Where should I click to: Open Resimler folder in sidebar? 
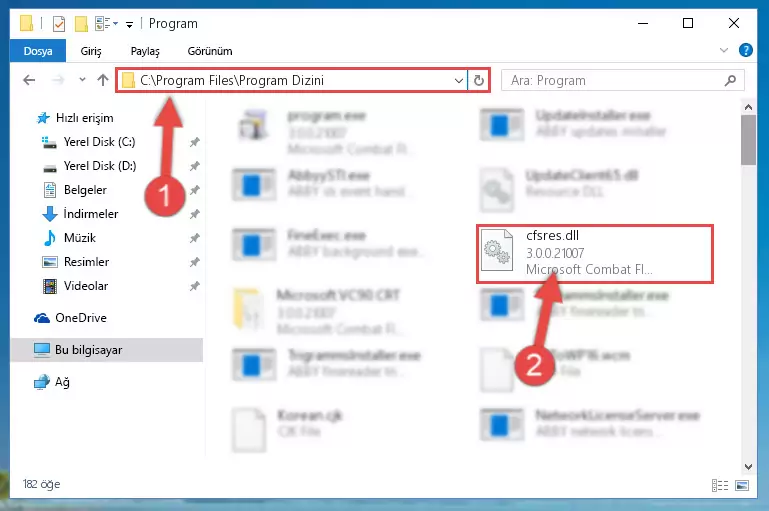click(x=76, y=262)
